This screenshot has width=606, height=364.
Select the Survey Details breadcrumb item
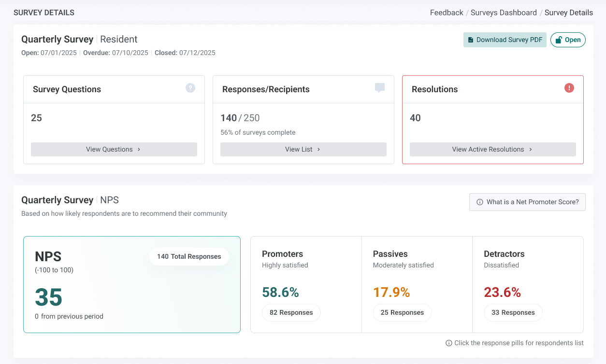[569, 13]
